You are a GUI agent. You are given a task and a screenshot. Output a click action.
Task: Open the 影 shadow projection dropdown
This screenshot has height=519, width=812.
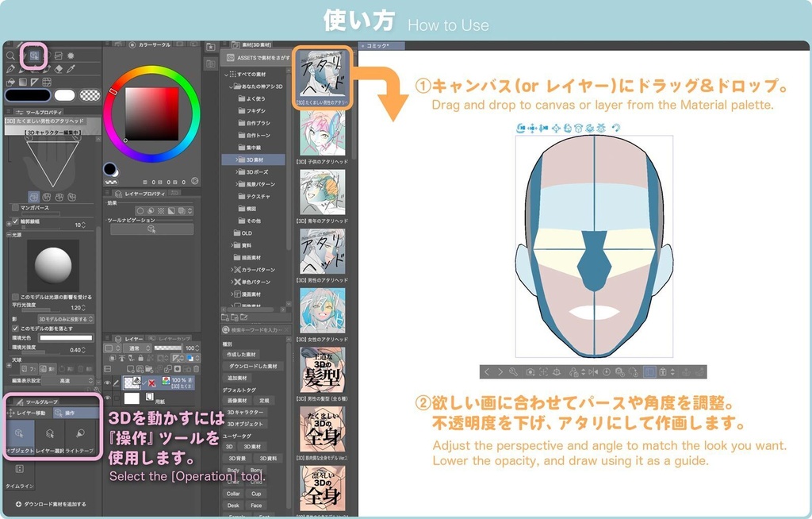[66, 319]
